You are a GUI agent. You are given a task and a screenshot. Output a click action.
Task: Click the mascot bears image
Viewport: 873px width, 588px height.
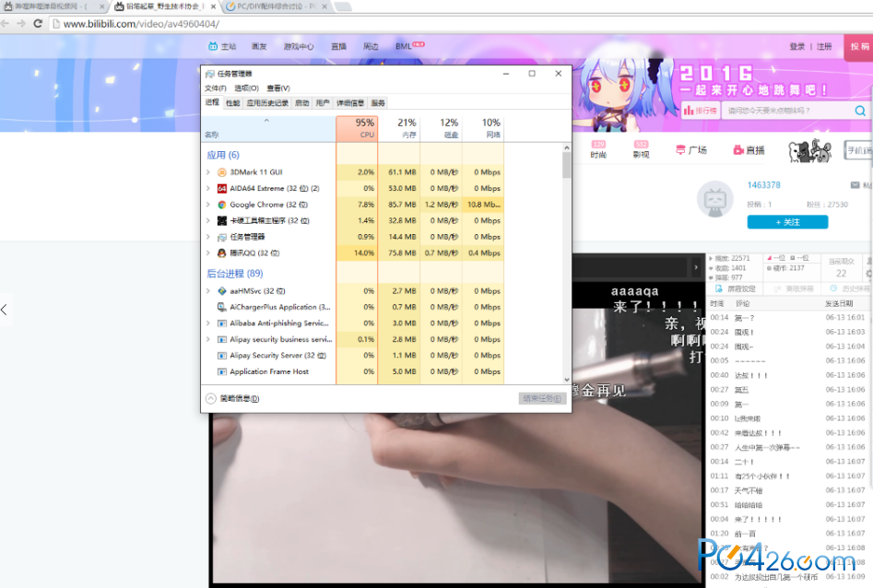(x=810, y=150)
